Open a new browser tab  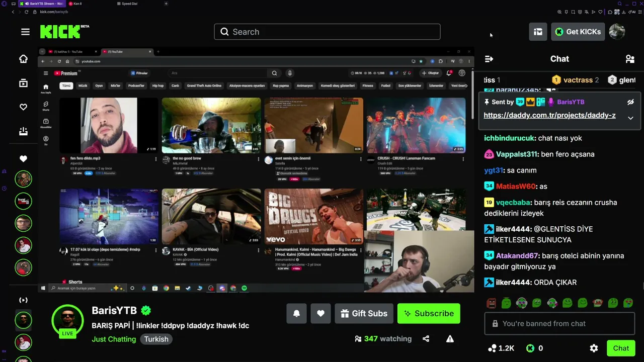(x=166, y=4)
